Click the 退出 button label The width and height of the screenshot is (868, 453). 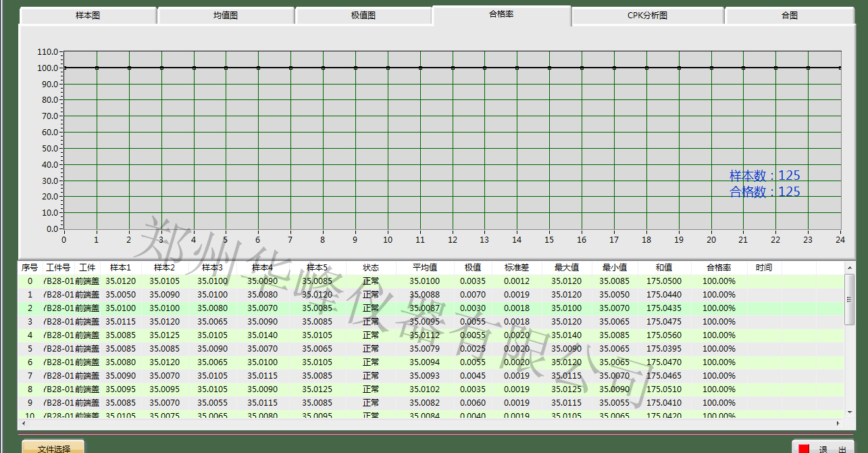[832, 449]
